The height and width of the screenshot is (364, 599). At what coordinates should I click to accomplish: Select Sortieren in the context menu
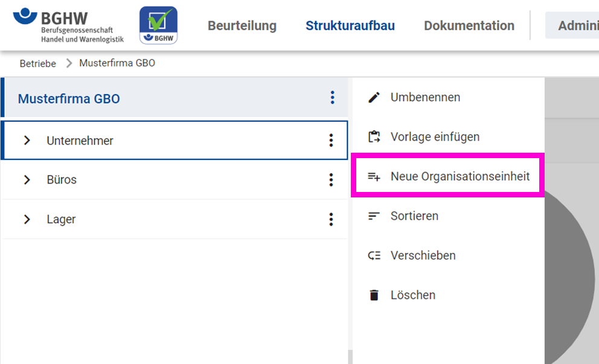[x=414, y=216]
